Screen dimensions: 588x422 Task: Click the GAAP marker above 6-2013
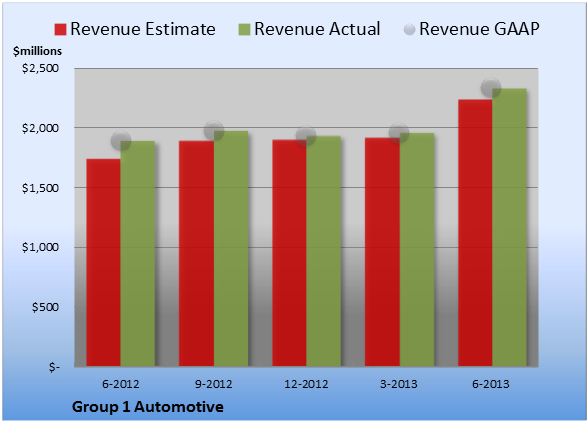point(491,88)
